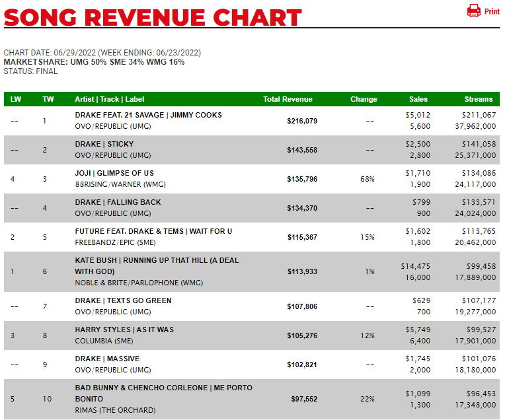This screenshot has height=420, width=507.
Task: Click total revenue $115,367
Action: 302,237
